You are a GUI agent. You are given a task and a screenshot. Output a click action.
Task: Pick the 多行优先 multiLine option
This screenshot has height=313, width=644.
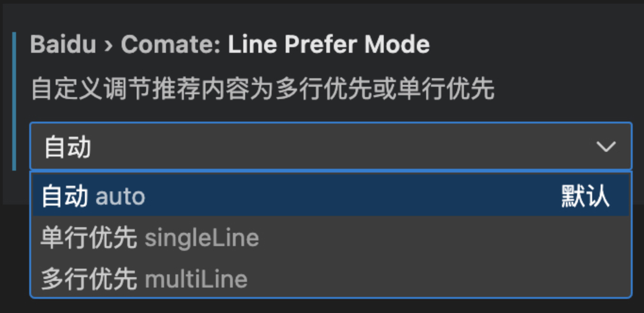[330, 279]
